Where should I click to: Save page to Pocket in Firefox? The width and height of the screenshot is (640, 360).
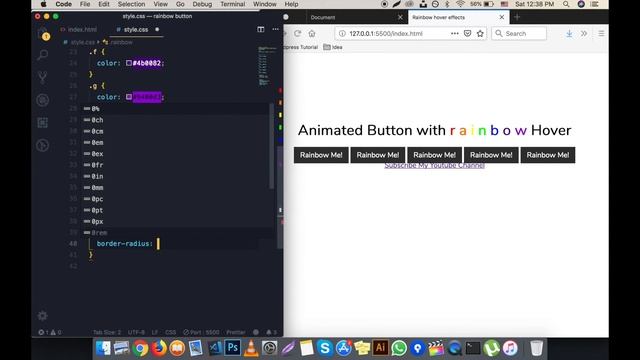[468, 33]
